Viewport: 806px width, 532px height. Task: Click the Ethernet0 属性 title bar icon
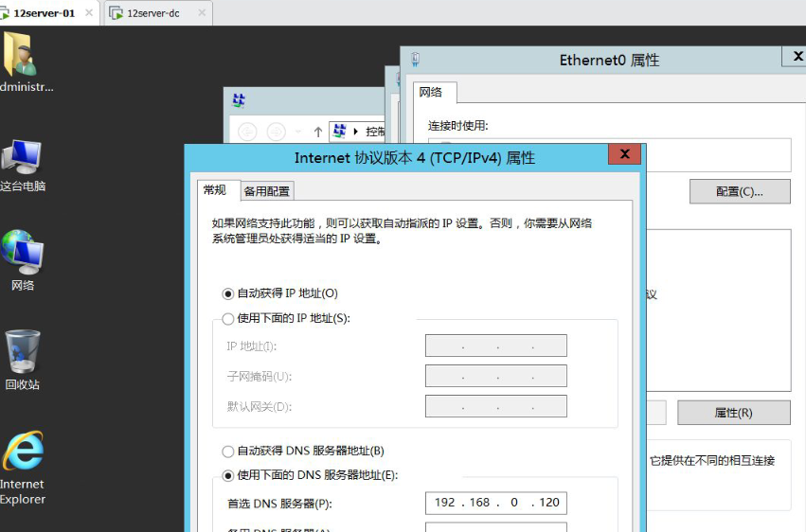(415, 60)
